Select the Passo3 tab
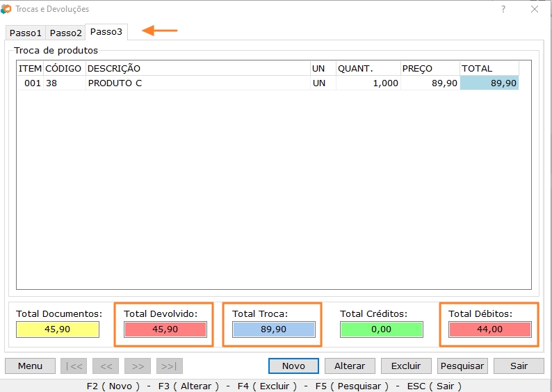Image resolution: width=552 pixels, height=392 pixels. (x=106, y=32)
